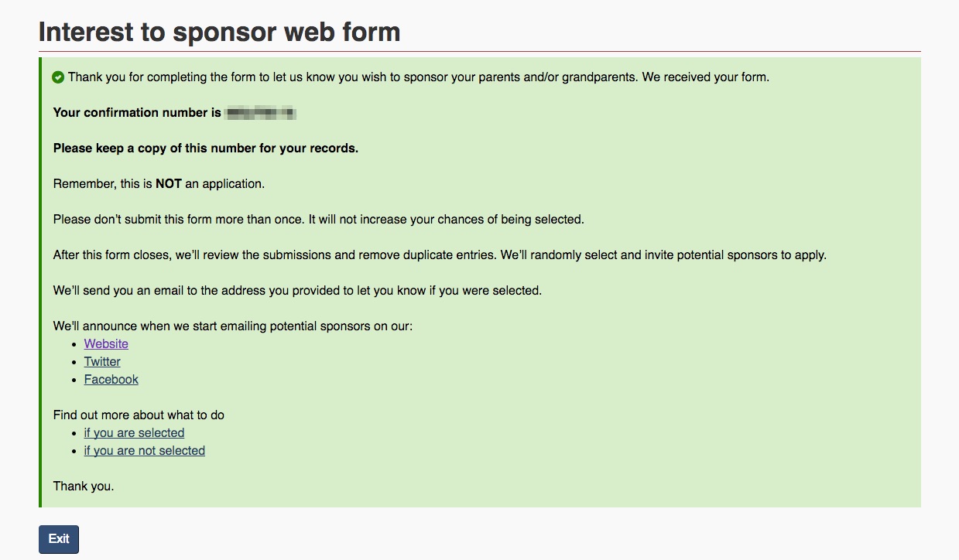Click the bold "NOT" word

coord(169,184)
